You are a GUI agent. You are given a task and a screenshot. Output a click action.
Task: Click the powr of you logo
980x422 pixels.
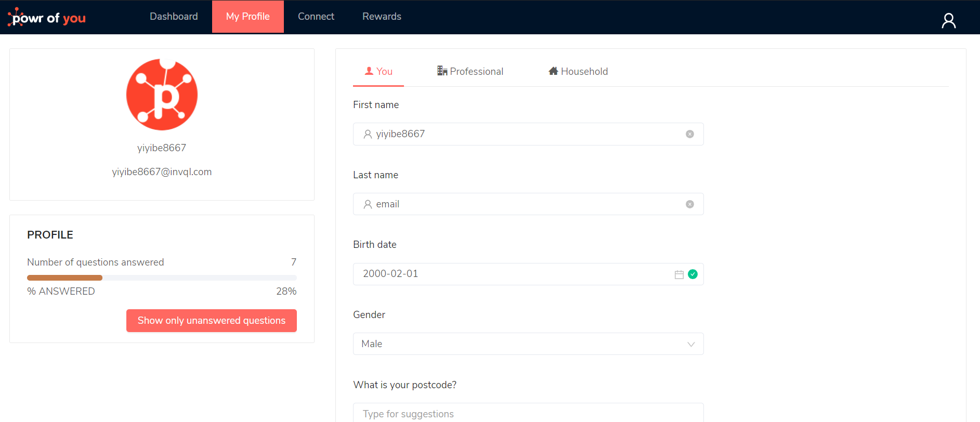pos(47,18)
